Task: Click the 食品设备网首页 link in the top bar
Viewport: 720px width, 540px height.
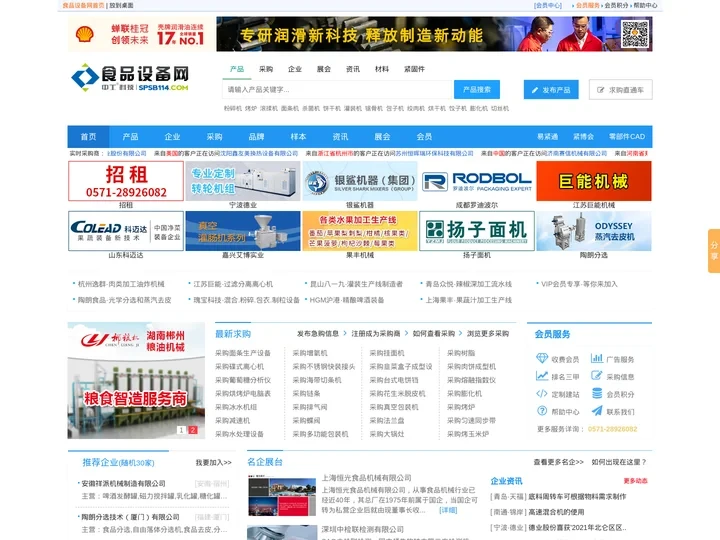Action: coord(83,6)
